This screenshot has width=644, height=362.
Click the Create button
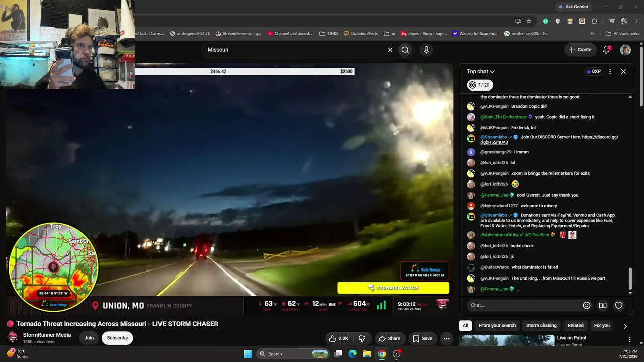[580, 50]
